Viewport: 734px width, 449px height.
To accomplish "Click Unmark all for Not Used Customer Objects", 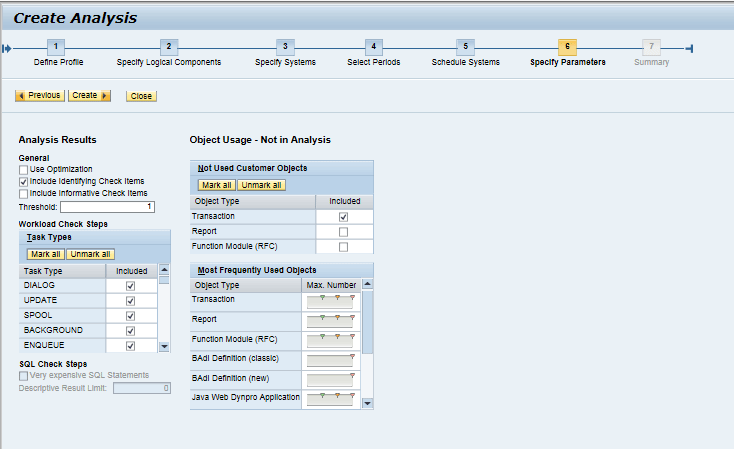I will click(261, 185).
